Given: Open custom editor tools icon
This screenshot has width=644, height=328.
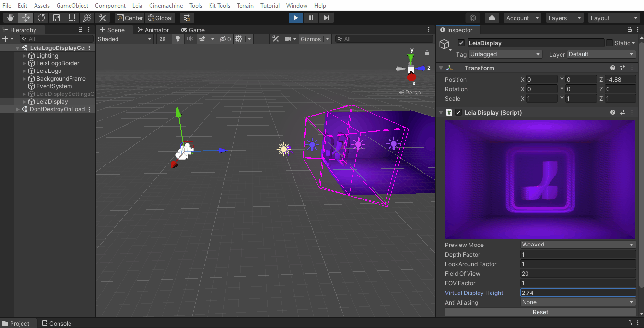Looking at the screenshot, I should [x=103, y=18].
